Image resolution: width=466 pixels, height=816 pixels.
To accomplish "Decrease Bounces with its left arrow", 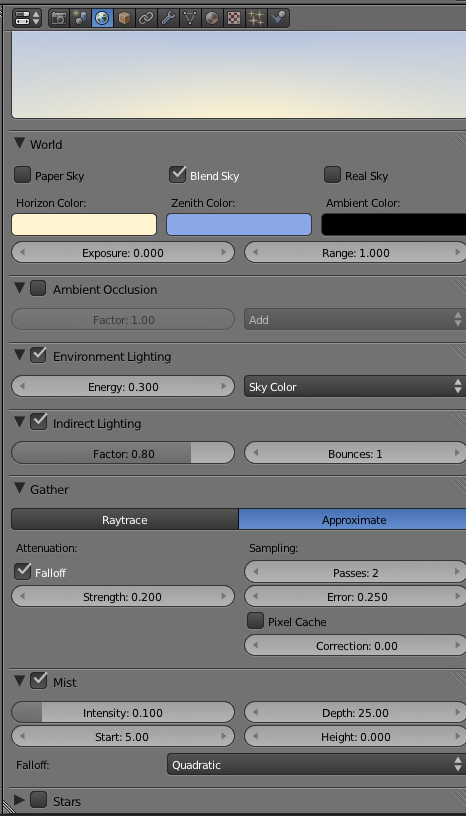I will pos(256,453).
